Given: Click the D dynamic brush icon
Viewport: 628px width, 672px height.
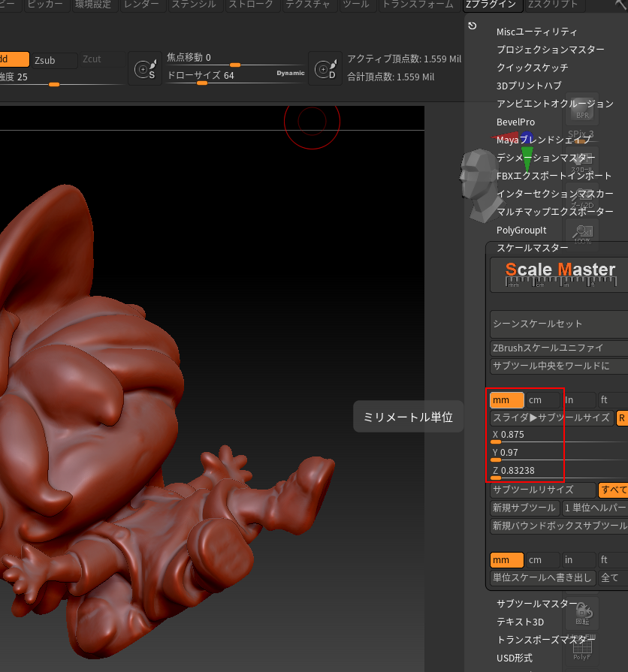Looking at the screenshot, I should (x=325, y=69).
